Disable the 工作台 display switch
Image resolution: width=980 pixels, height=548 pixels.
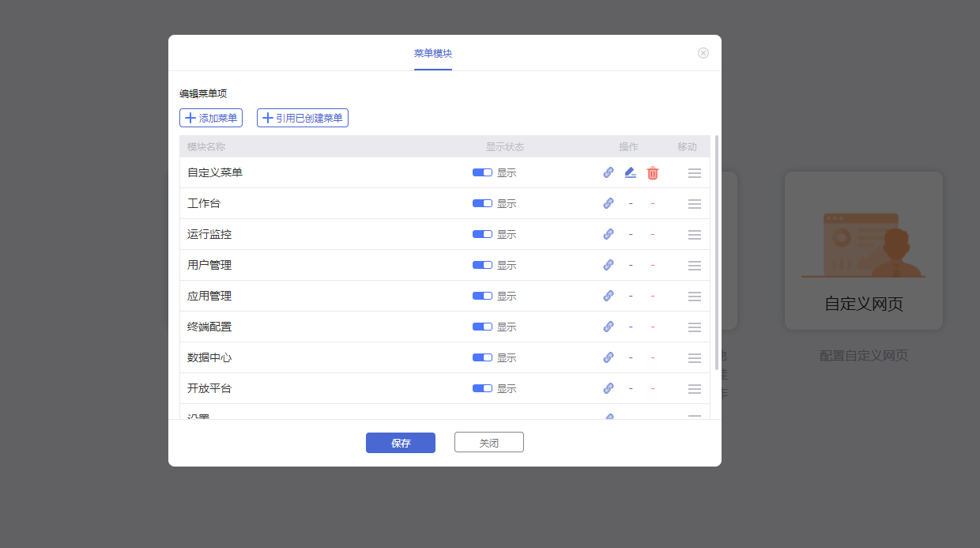tap(482, 203)
